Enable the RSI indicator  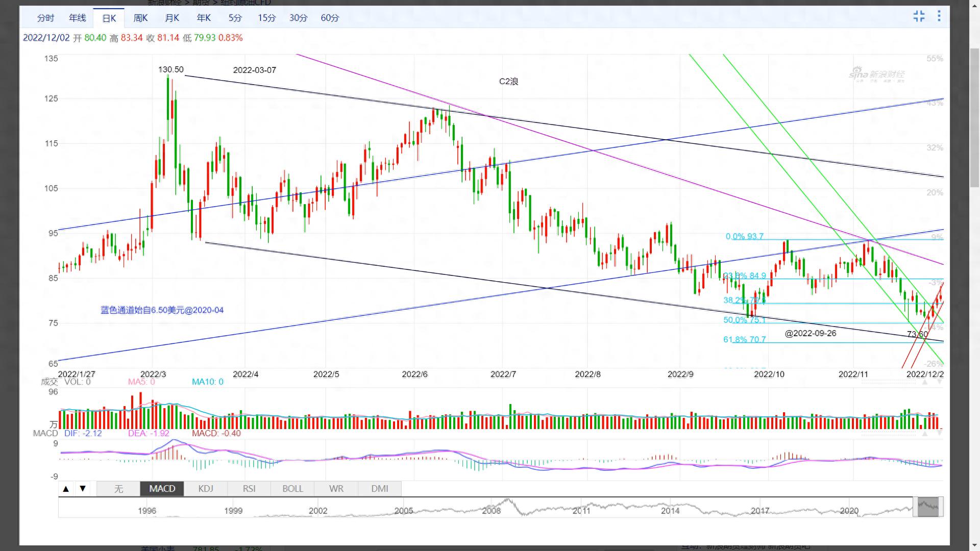pyautogui.click(x=249, y=489)
